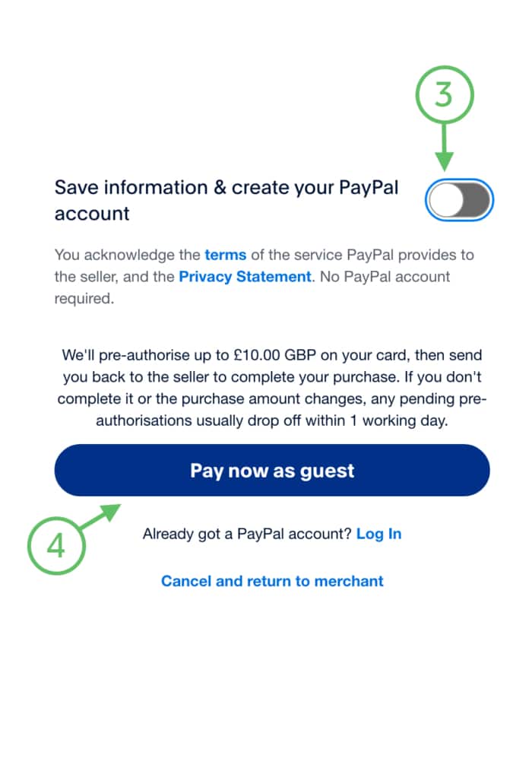
Task: Click the "Already got a PayPal account?" text
Action: (247, 534)
